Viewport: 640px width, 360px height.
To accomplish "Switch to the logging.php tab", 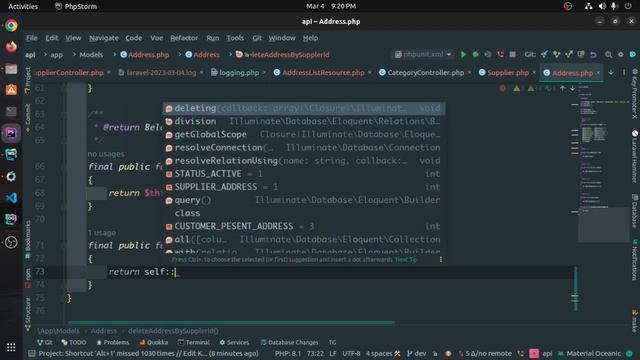I will tap(239, 73).
